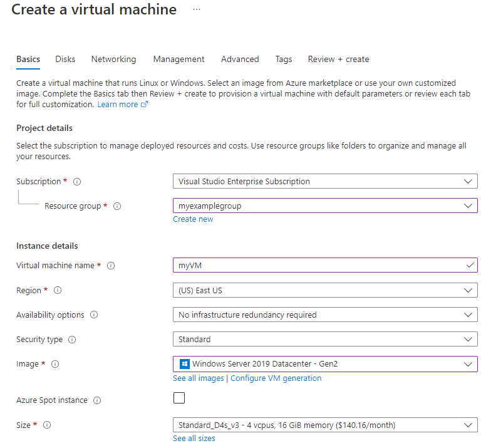Enable the Azure Spot instance checkbox

(x=179, y=398)
